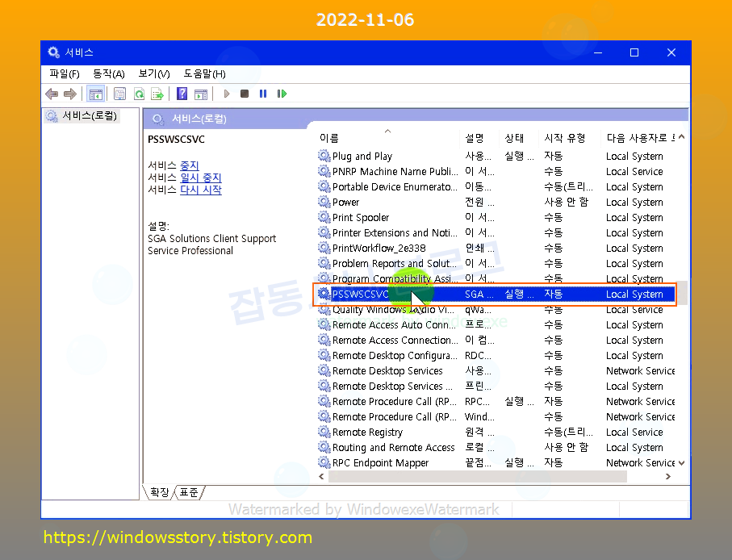Select Remote Desktop Services row described 프린...

coord(496,386)
